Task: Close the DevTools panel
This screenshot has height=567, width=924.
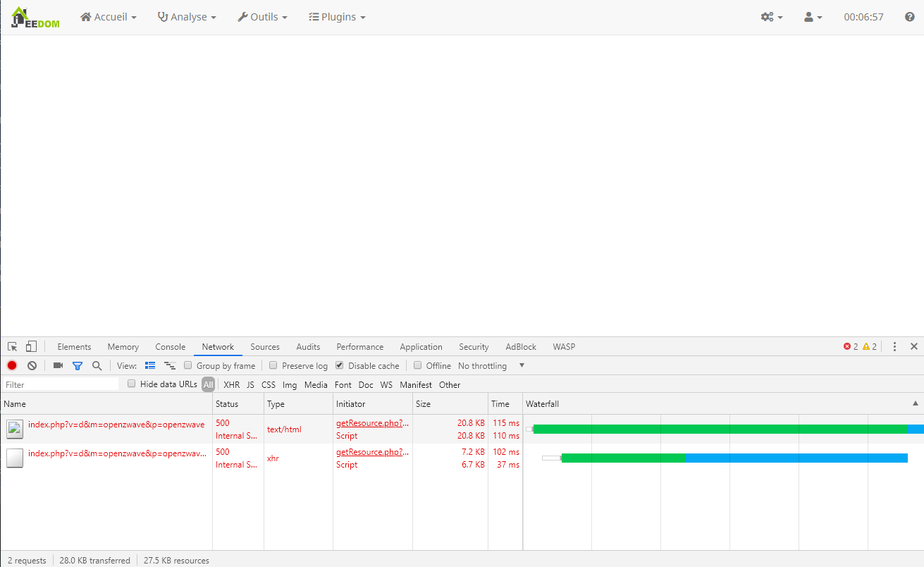Action: [x=914, y=347]
